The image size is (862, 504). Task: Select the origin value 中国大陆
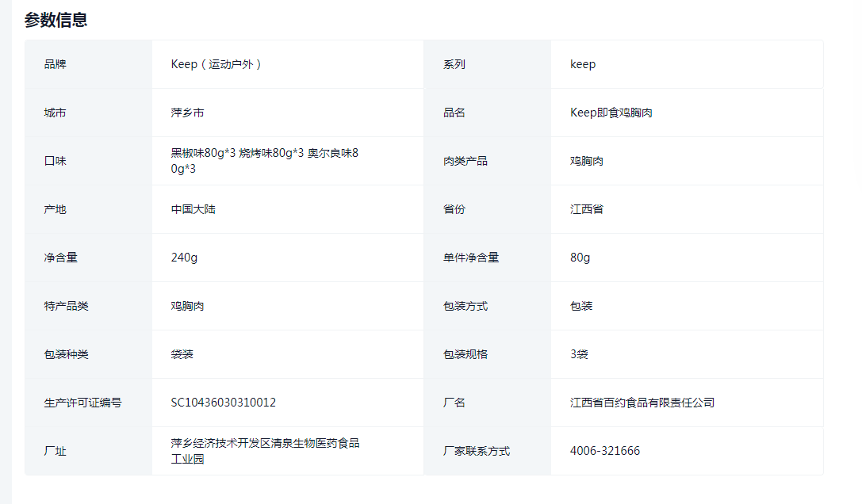193,209
